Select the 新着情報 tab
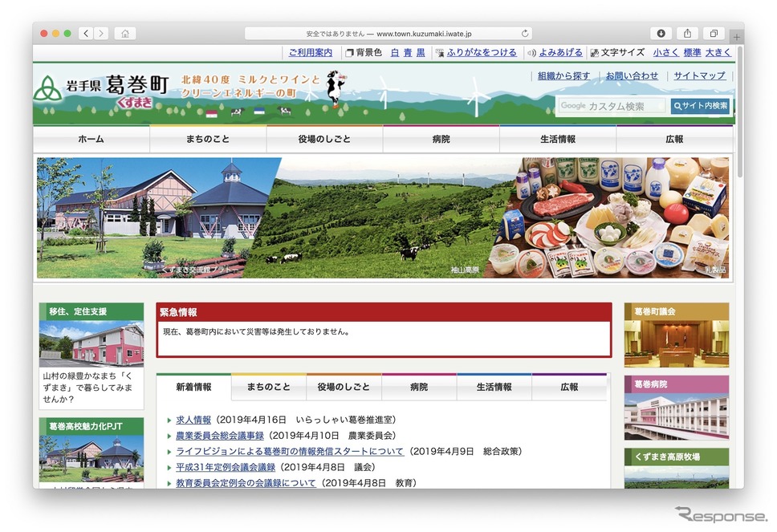Image resolution: width=777 pixels, height=532 pixels. click(x=193, y=387)
